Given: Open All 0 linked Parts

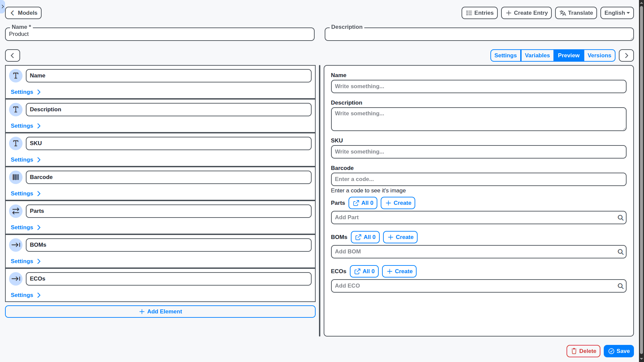Looking at the screenshot, I should (363, 203).
